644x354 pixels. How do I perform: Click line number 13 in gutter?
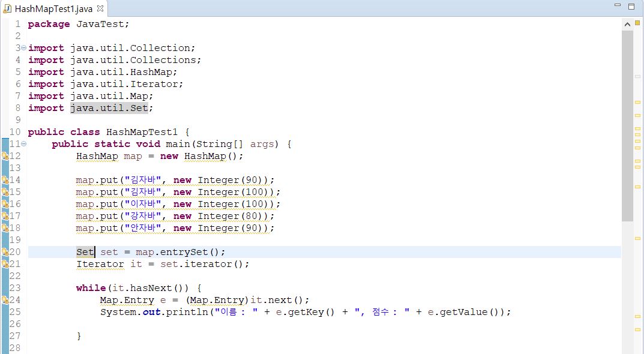tap(15, 168)
